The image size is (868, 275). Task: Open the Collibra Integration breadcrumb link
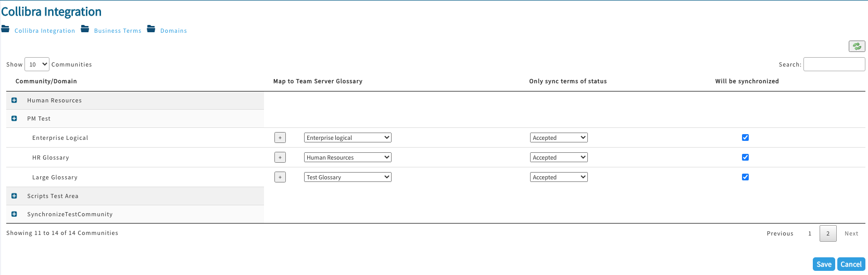point(45,31)
